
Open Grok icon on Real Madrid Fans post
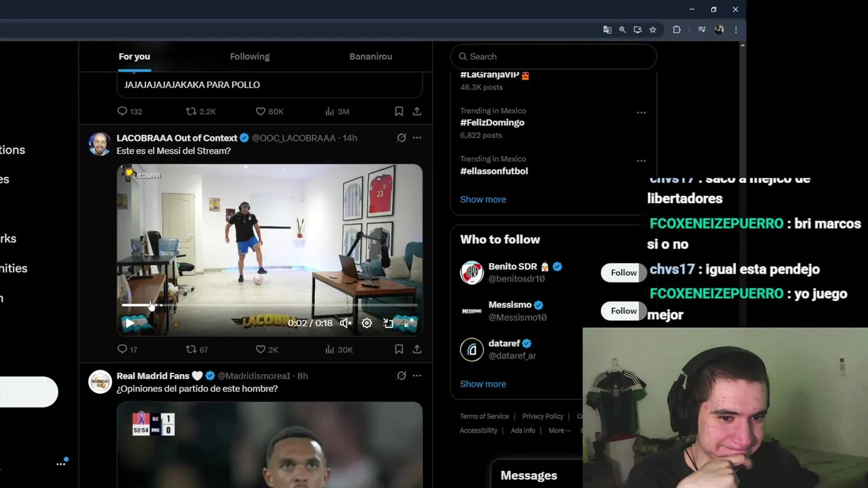click(401, 375)
